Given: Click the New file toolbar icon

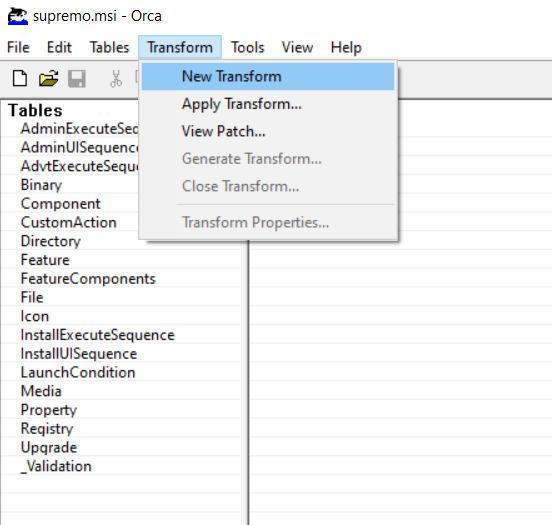Looking at the screenshot, I should 20,78.
